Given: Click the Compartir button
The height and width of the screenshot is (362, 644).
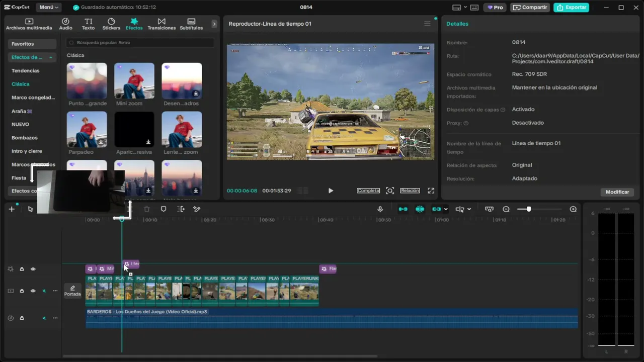Looking at the screenshot, I should tap(530, 8).
